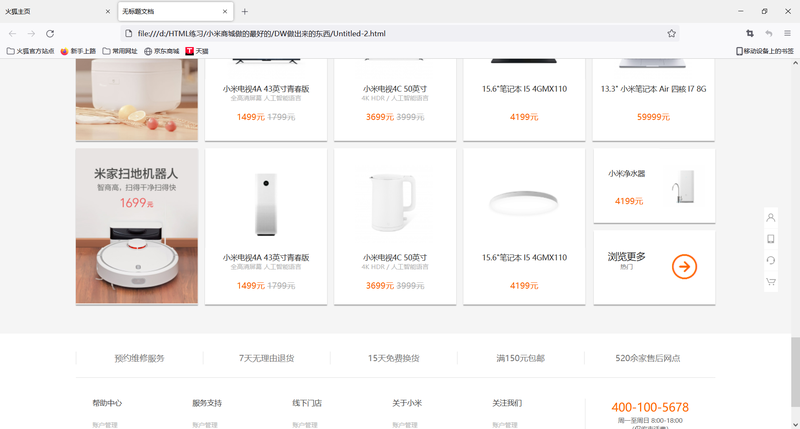
Task: Close the 无标题文档 tab
Action: [x=225, y=11]
